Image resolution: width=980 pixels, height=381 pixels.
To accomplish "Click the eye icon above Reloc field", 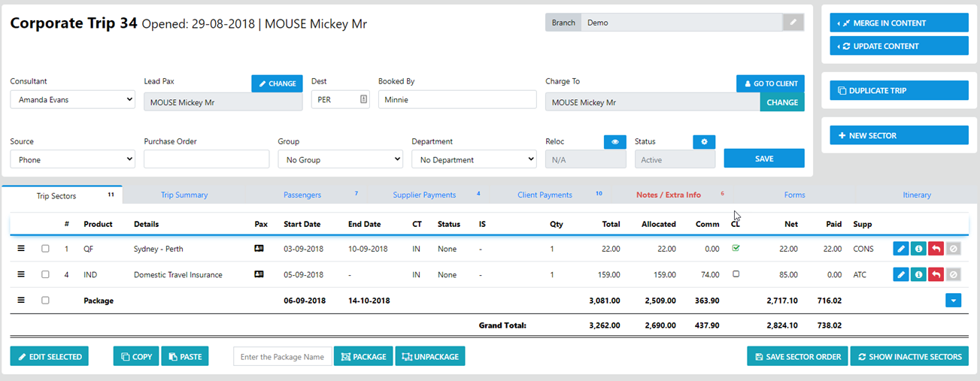I will pyautogui.click(x=614, y=141).
